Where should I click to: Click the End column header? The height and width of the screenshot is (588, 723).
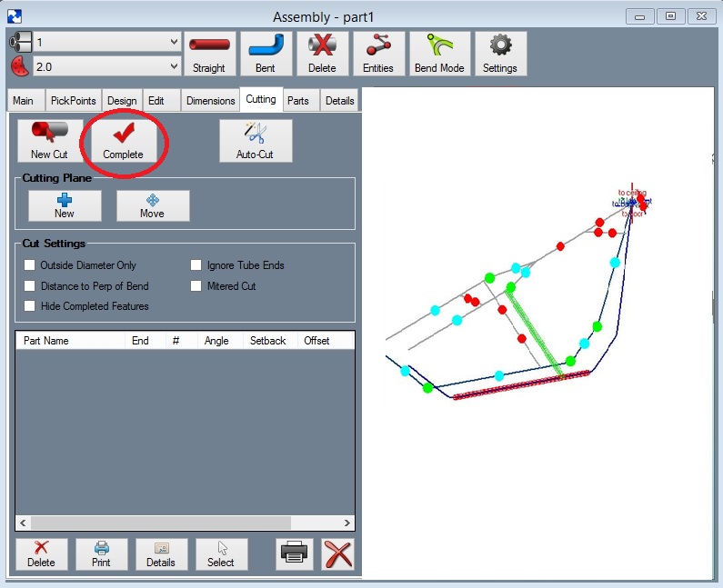145,341
